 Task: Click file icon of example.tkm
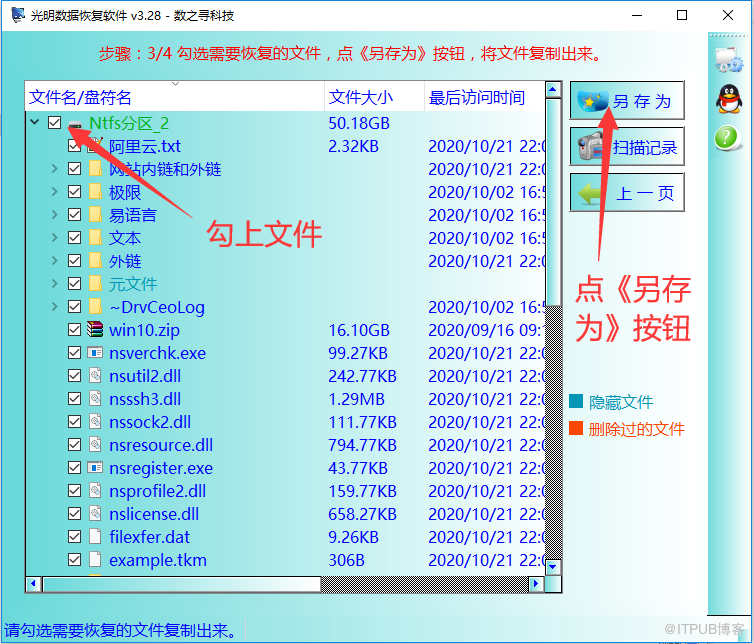pyautogui.click(x=95, y=559)
